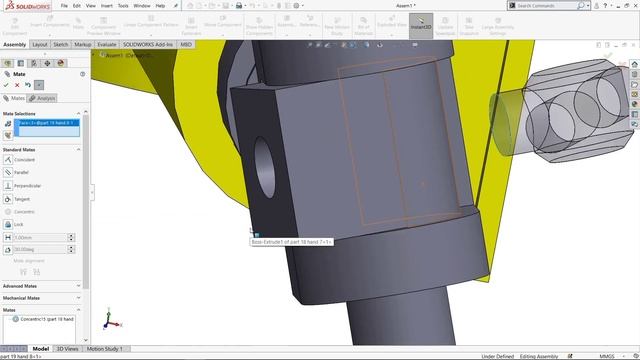Expand the Assem1 tree in graphics area

click(93, 55)
